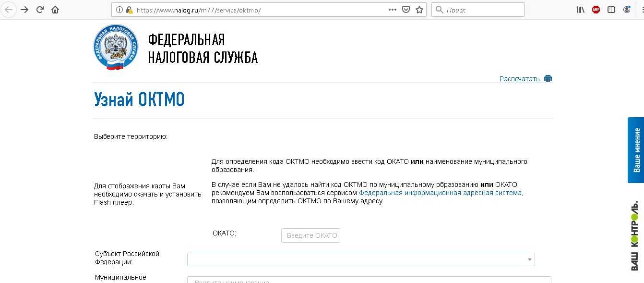Open page actions three-dots menu

click(x=392, y=10)
